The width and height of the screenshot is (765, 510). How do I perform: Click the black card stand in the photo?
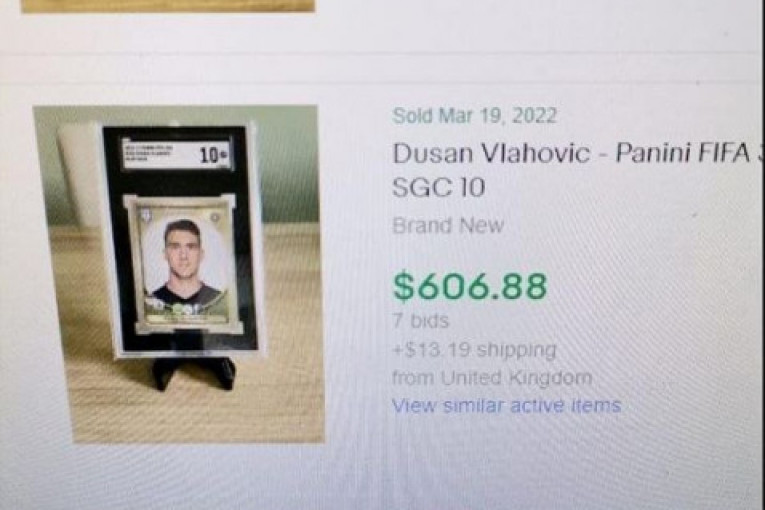(193, 372)
